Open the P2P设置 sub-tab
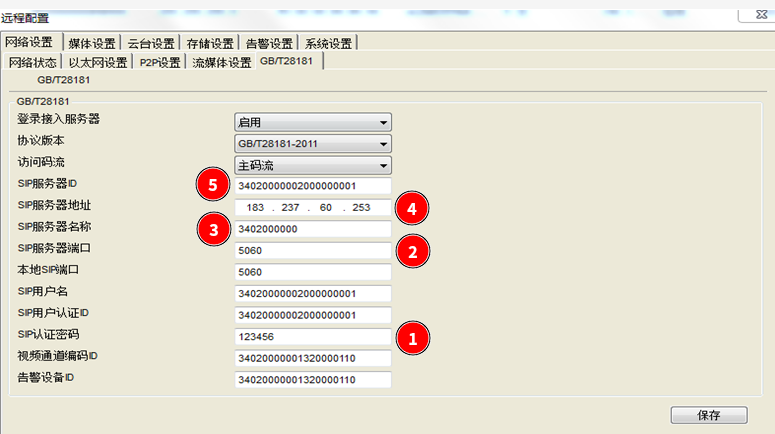 [x=159, y=62]
